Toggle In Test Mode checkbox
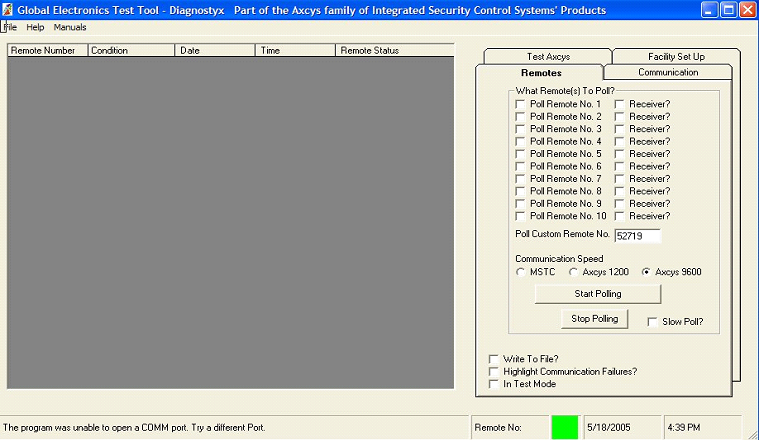 click(x=494, y=384)
